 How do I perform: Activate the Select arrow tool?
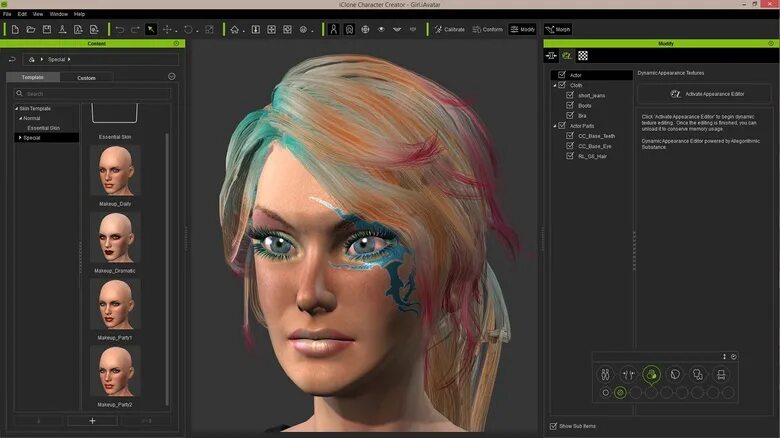click(151, 30)
